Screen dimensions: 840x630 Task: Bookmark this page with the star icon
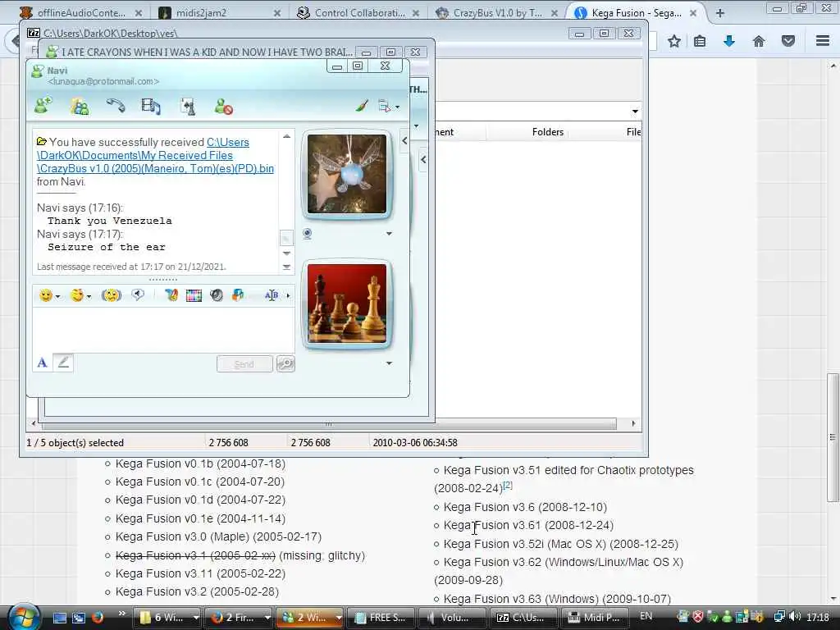tap(674, 41)
